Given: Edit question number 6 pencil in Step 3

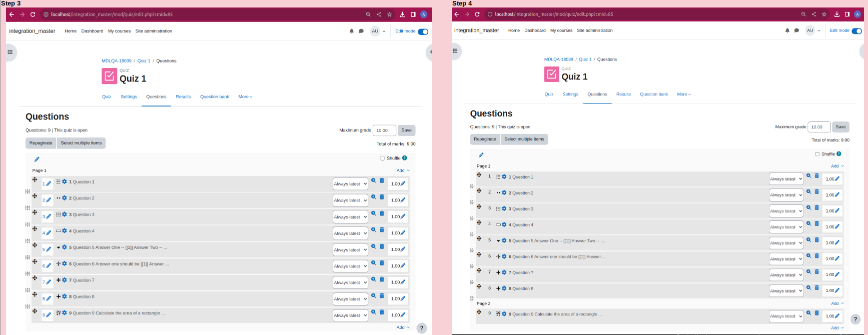Looking at the screenshot, I should tap(49, 266).
